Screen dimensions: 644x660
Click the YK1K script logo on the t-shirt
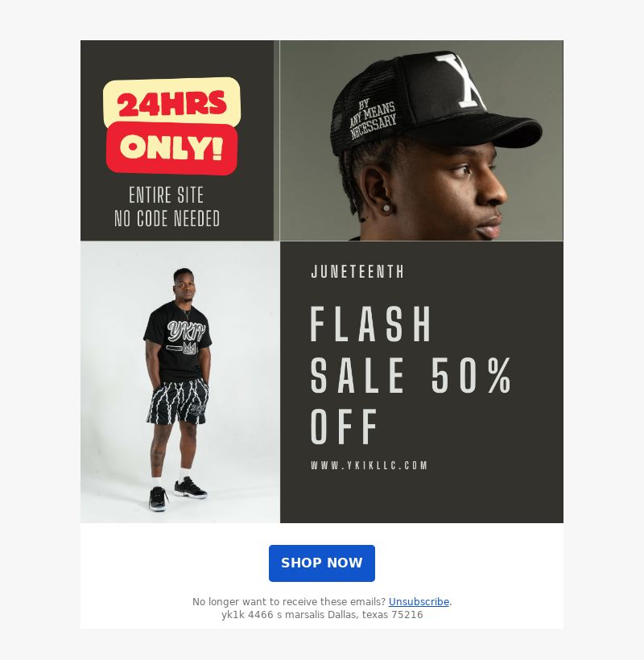coord(186,332)
